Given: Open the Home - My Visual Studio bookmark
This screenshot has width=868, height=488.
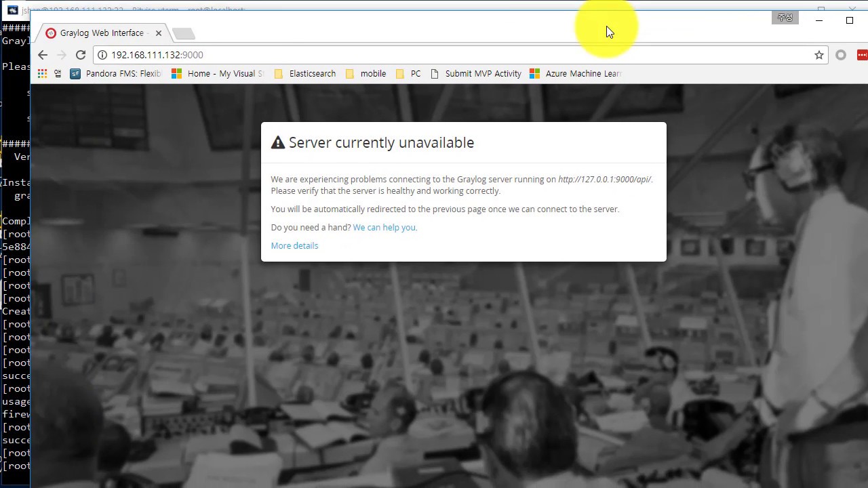Looking at the screenshot, I should click(x=218, y=73).
